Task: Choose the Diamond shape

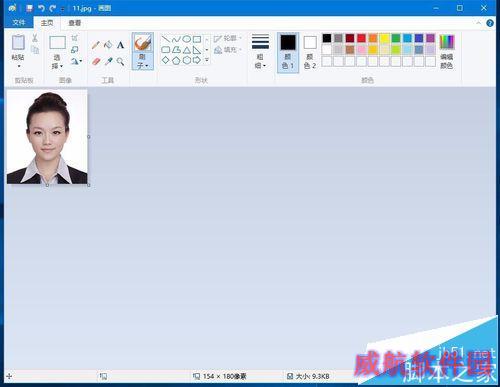Action: tap(166, 60)
